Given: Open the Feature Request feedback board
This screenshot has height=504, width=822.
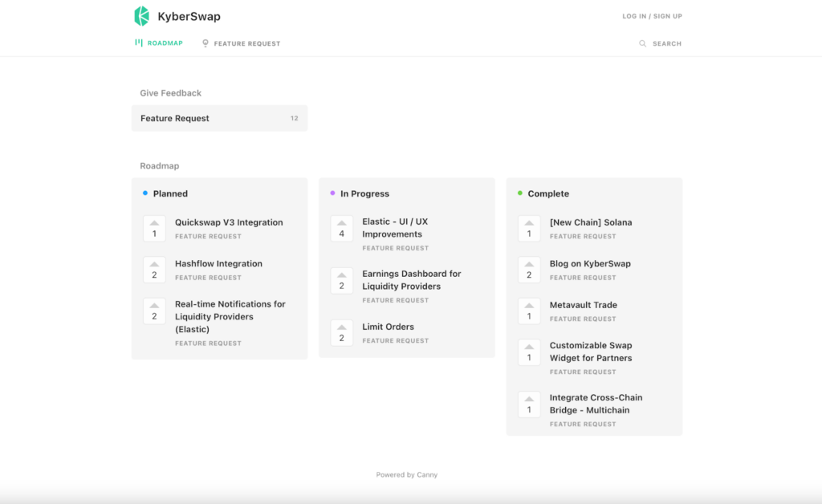Looking at the screenshot, I should point(219,119).
